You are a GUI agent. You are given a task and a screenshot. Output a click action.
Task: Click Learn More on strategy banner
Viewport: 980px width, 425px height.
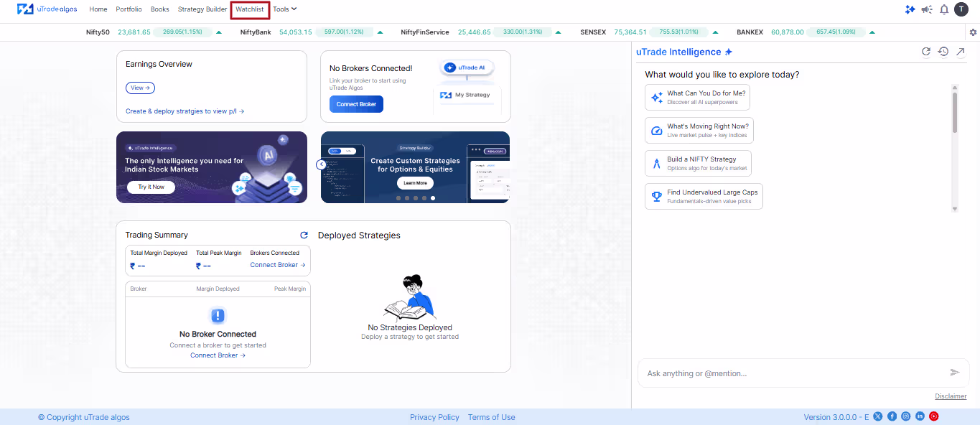[415, 183]
